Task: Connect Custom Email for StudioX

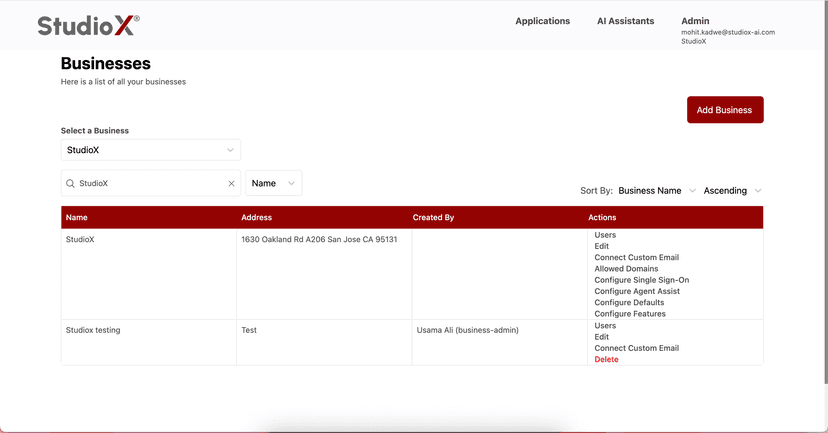Action: point(636,258)
